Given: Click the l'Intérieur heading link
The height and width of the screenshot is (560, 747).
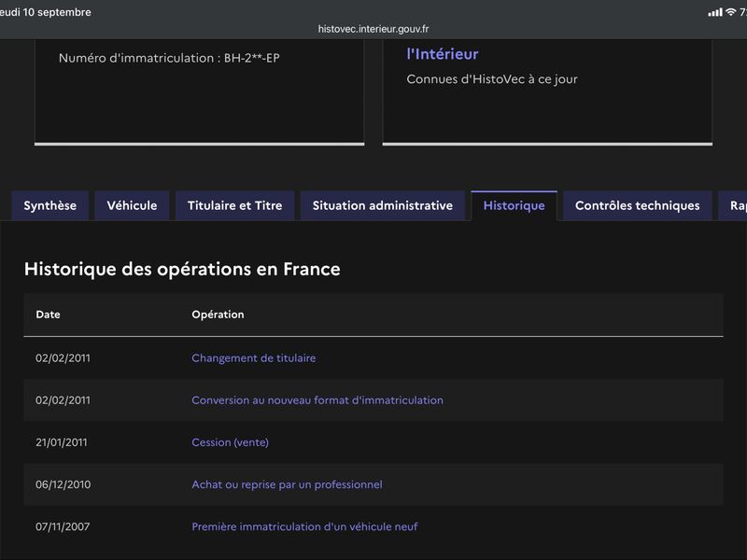Looking at the screenshot, I should (x=442, y=54).
